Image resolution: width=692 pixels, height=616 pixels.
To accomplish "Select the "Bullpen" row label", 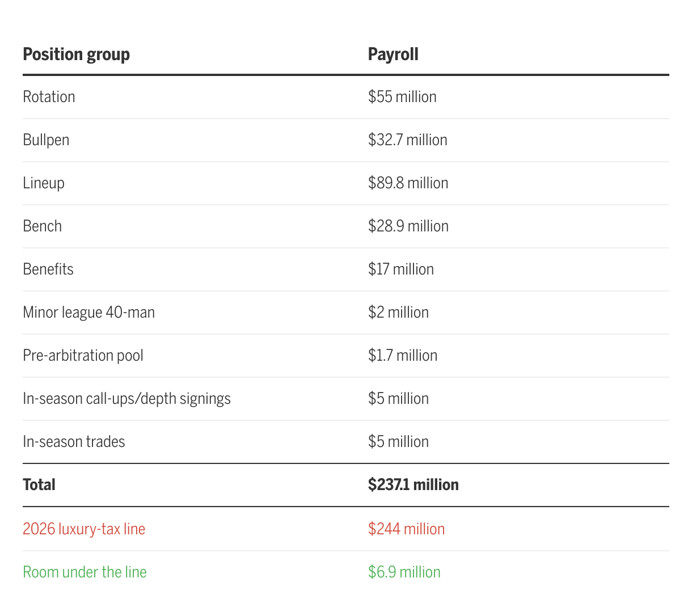I will click(x=46, y=140).
